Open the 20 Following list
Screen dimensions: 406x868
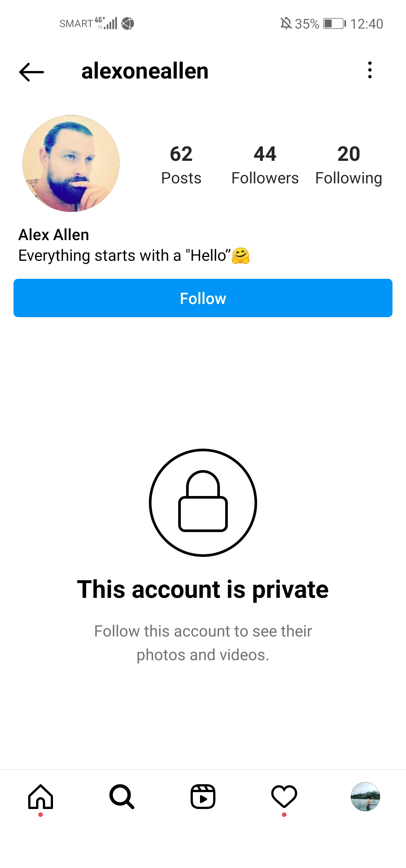349,165
